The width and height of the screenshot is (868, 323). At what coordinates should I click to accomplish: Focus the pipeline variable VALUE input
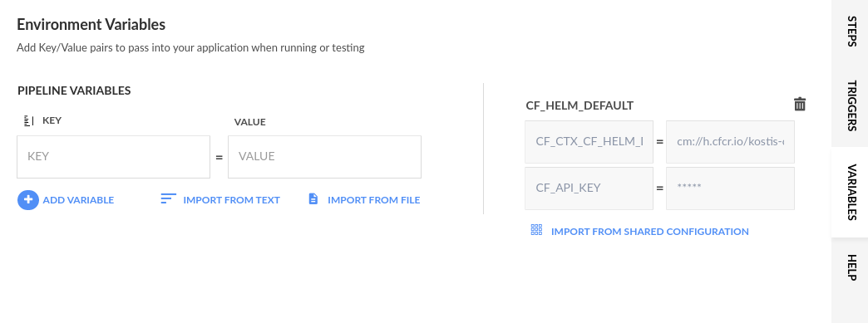pos(324,157)
